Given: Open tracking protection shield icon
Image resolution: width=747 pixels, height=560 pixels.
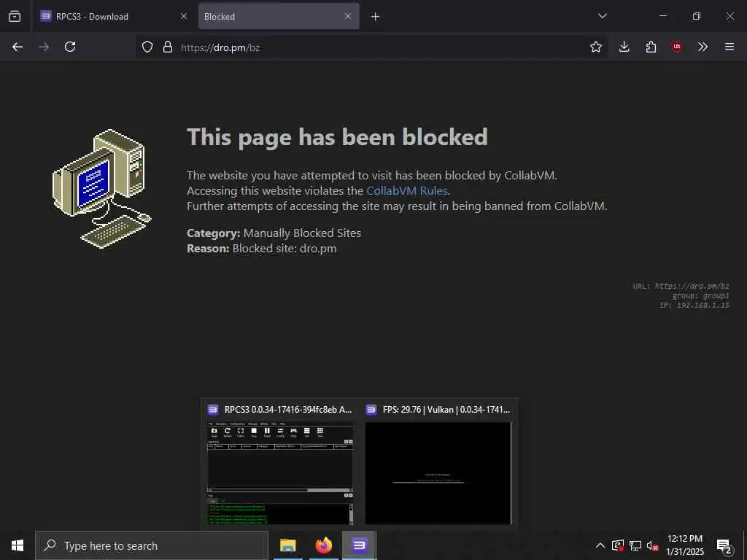Looking at the screenshot, I should 147,47.
